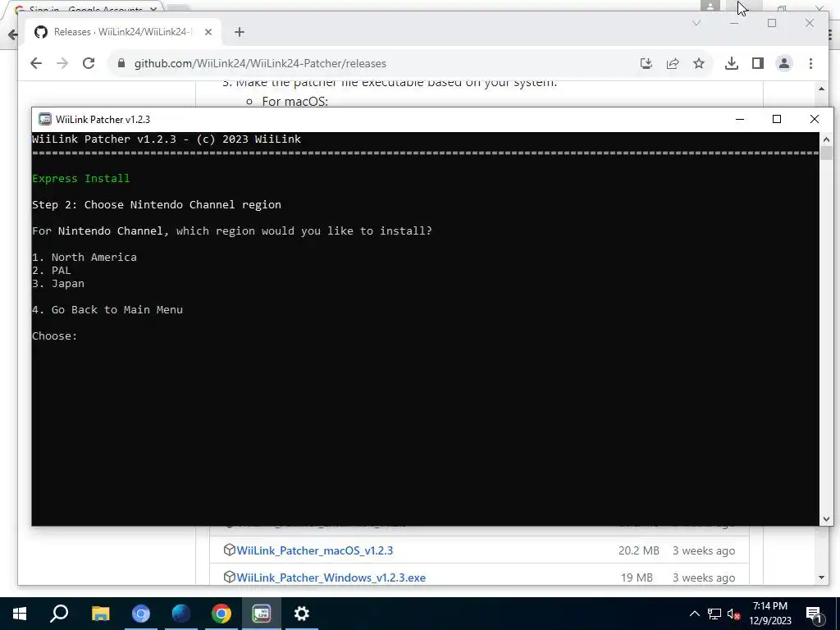Image resolution: width=840 pixels, height=630 pixels.
Task: Open Chromium icon on taskbar
Action: coord(141,614)
